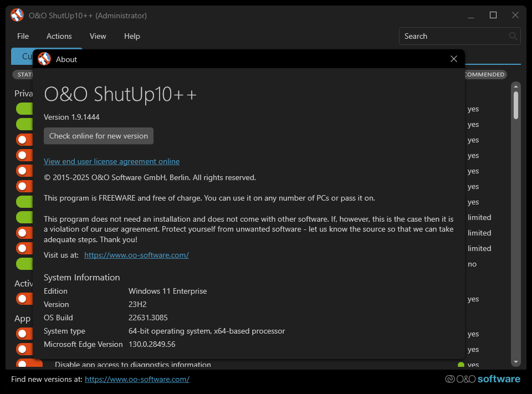Click the System Information heading
This screenshot has width=532, height=394.
point(82,277)
